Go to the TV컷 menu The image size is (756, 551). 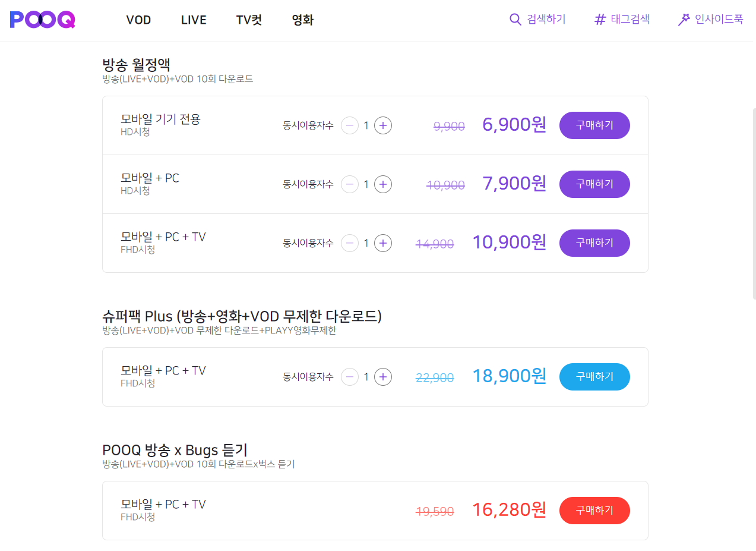coord(249,20)
